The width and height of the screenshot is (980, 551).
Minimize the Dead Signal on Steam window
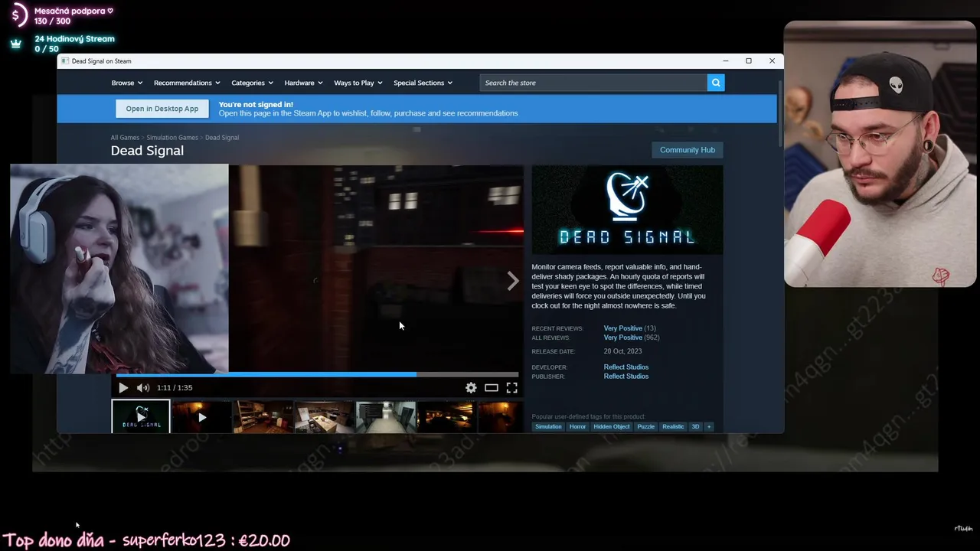(726, 61)
